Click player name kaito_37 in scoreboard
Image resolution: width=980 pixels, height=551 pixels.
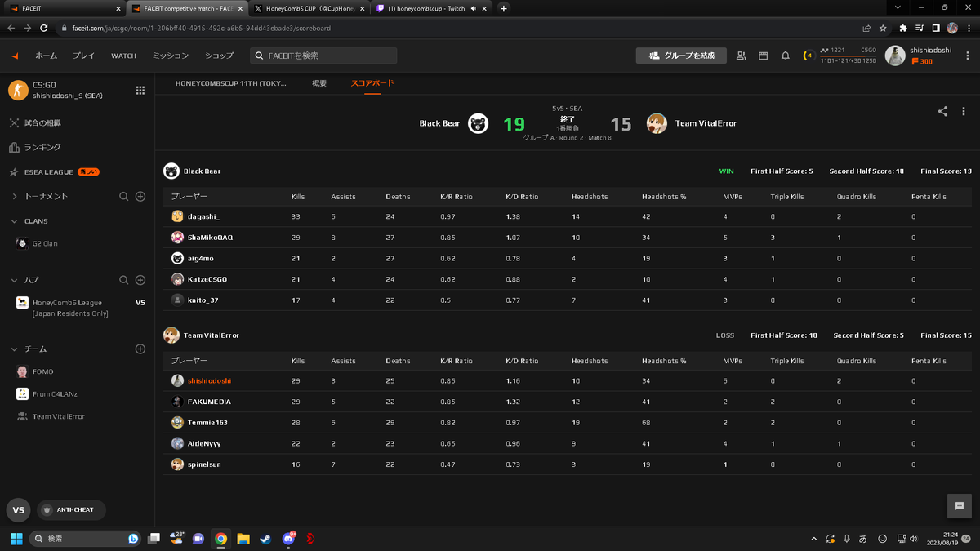203,300
